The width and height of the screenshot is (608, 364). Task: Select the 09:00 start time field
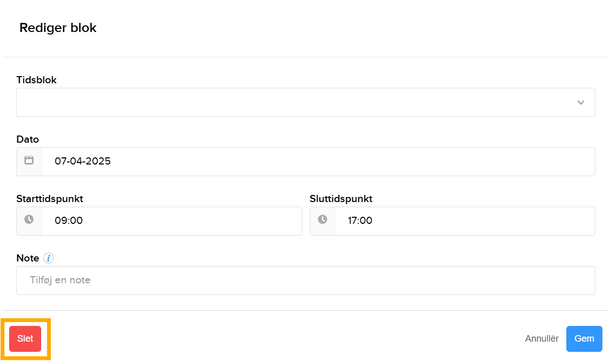tap(171, 221)
